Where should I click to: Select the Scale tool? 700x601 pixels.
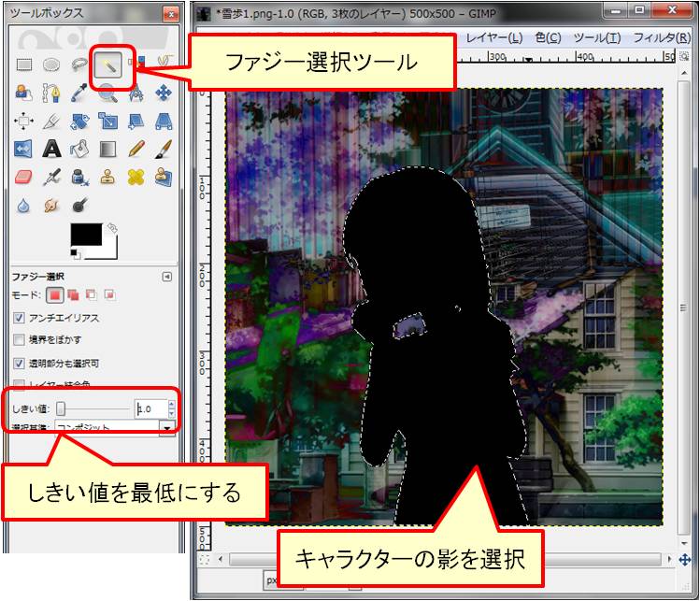click(x=108, y=121)
